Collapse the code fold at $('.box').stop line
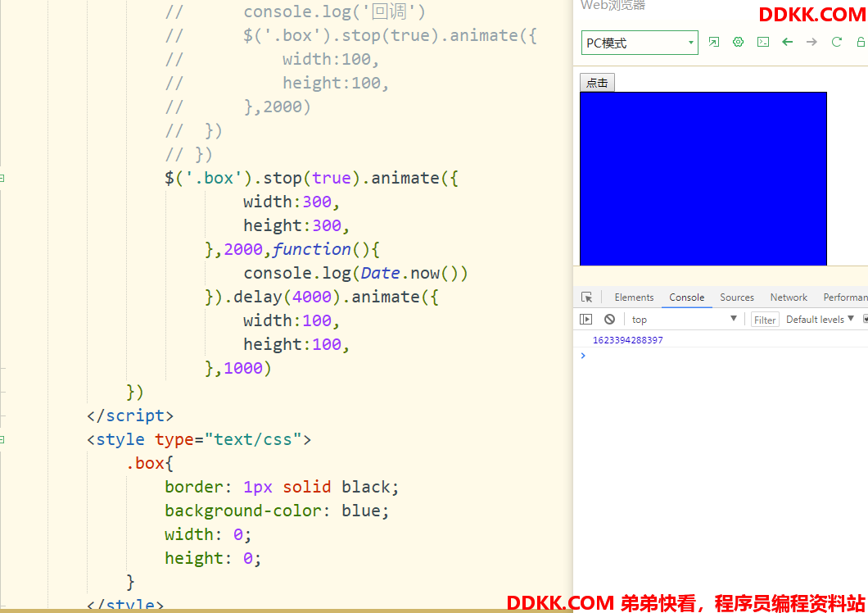This screenshot has height=613, width=868. pos(2,179)
